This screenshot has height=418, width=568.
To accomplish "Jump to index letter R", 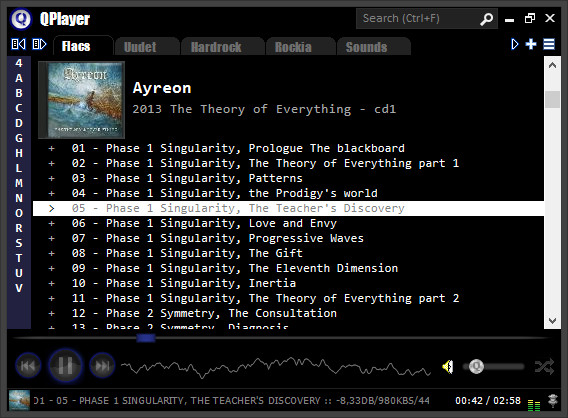I will click(x=19, y=228).
